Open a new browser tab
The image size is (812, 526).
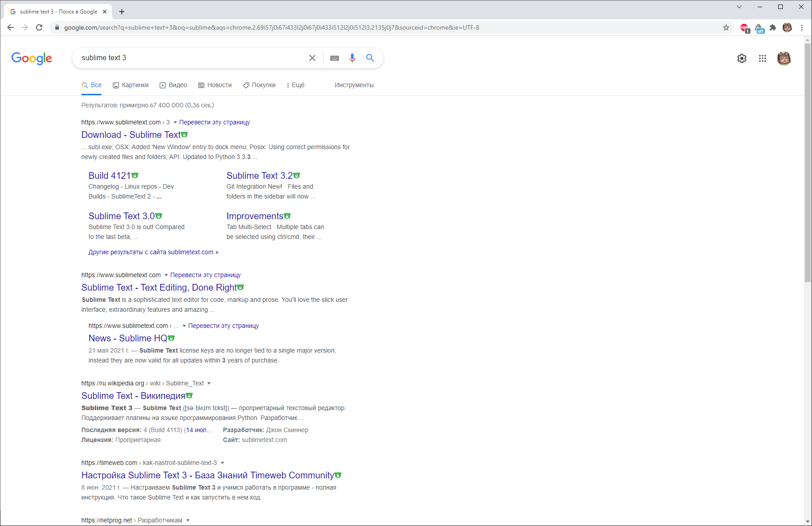point(122,12)
